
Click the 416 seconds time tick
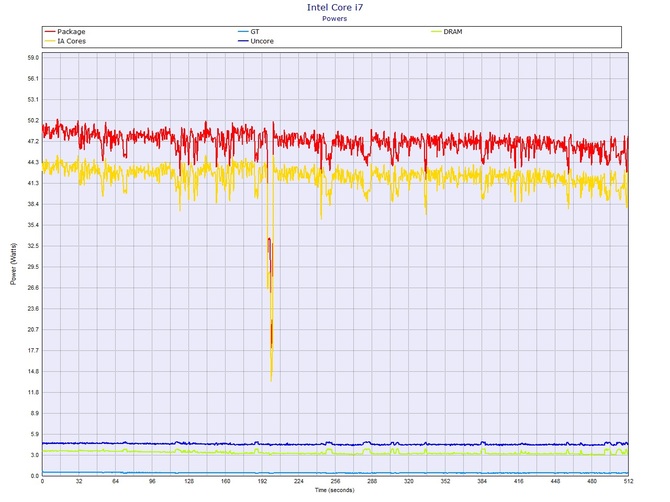(x=519, y=481)
